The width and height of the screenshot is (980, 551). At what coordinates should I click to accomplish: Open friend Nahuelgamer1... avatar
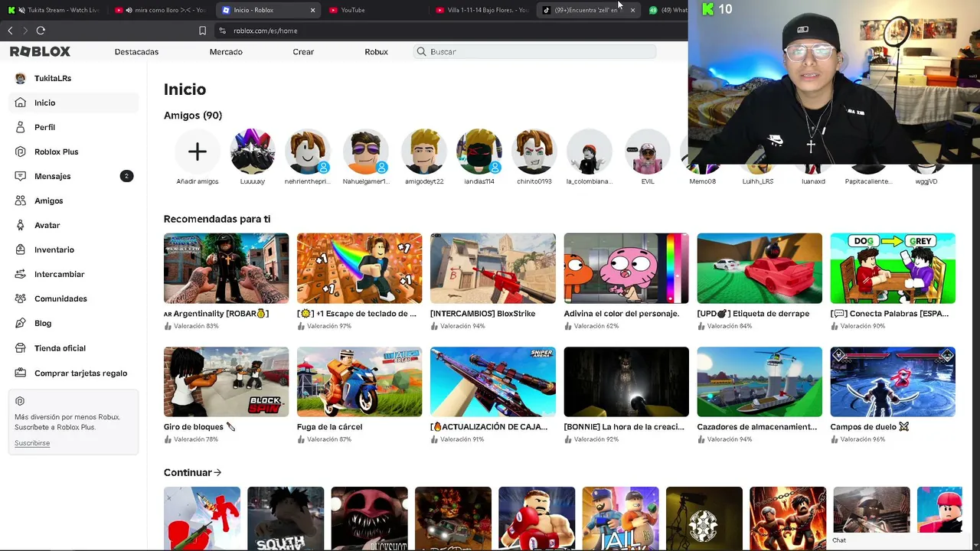click(366, 152)
